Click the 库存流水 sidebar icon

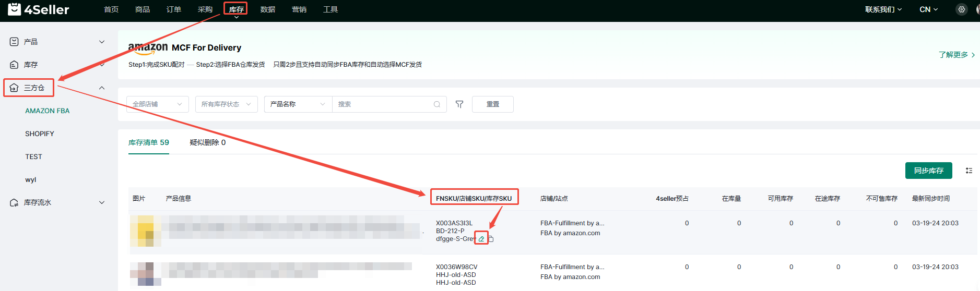(x=14, y=202)
